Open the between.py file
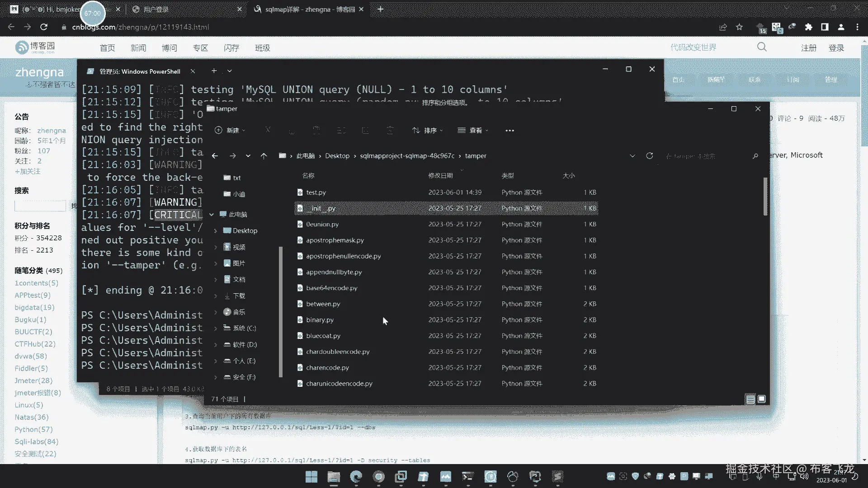Viewport: 868px width, 488px height. 323,304
